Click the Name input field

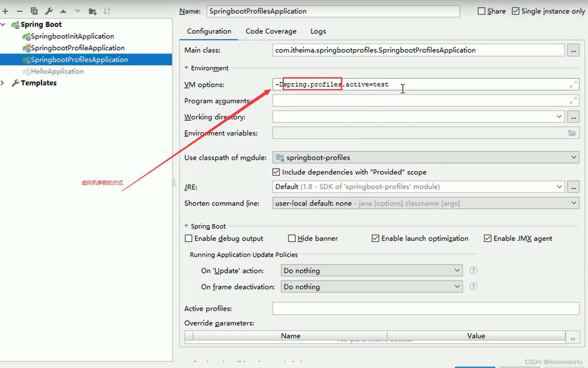click(333, 11)
